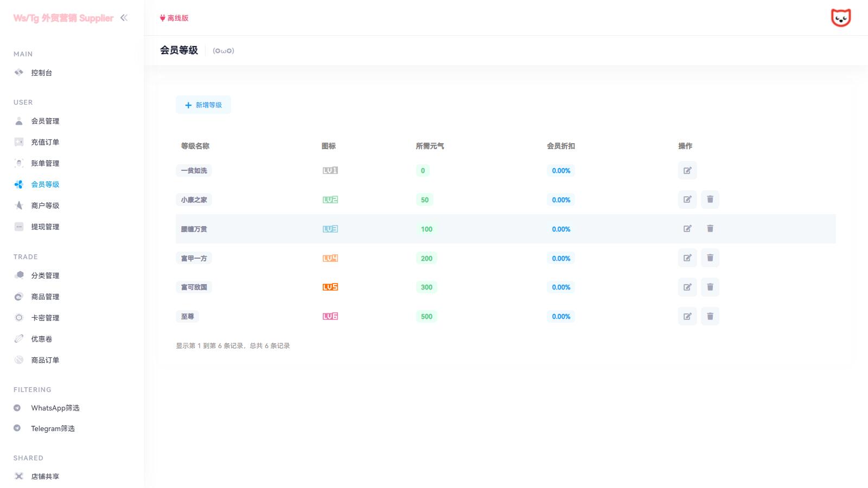868x488 pixels.
Task: Click the 离线版 status link
Action: pyautogui.click(x=175, y=18)
